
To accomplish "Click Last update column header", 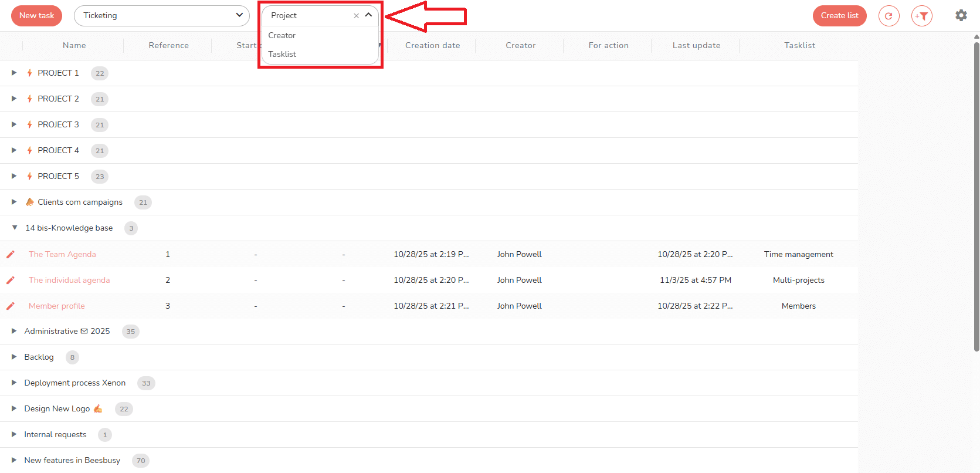I will (x=697, y=45).
